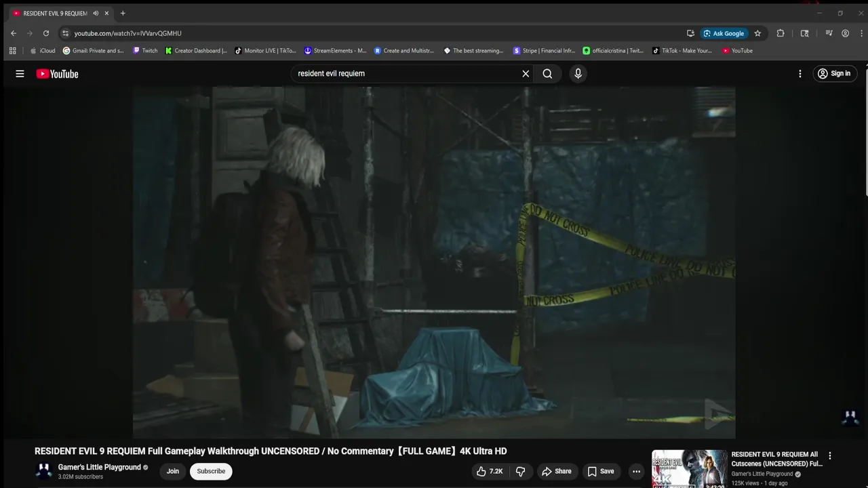Open the YouTube bookmark
This screenshot has height=488, width=868.
click(x=737, y=51)
